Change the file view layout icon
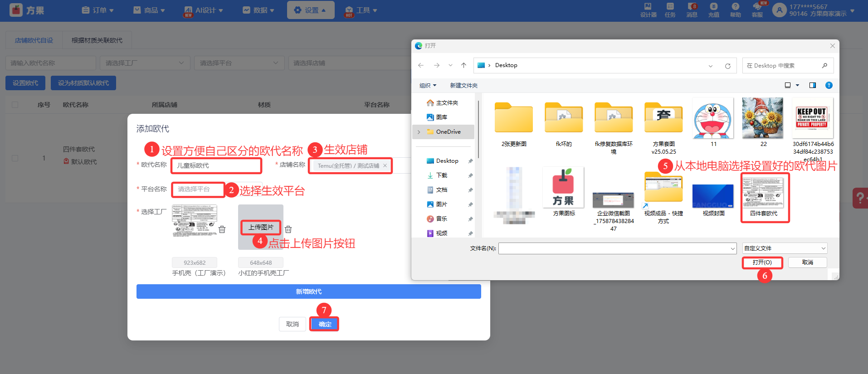Viewport: 868px width, 374px height. click(x=788, y=85)
